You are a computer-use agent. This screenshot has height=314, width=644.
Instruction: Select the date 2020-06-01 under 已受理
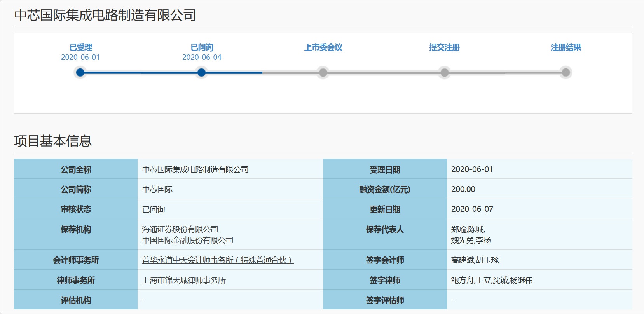pyautogui.click(x=80, y=58)
